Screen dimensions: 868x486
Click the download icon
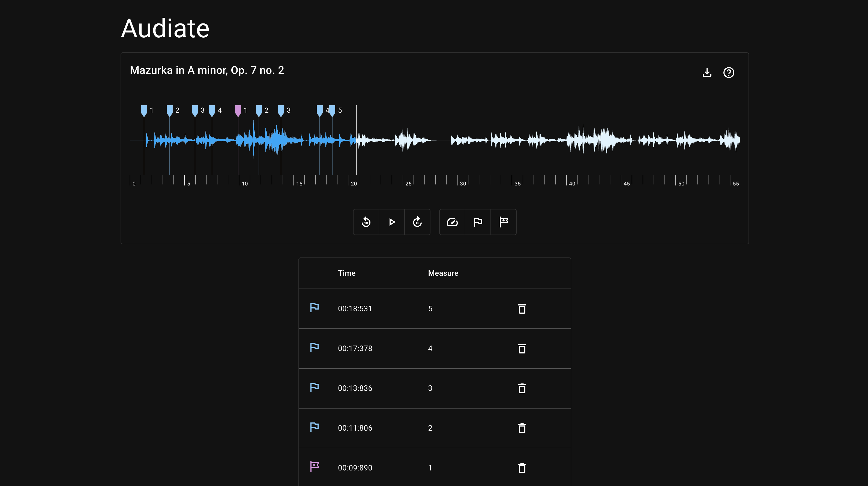coord(707,73)
